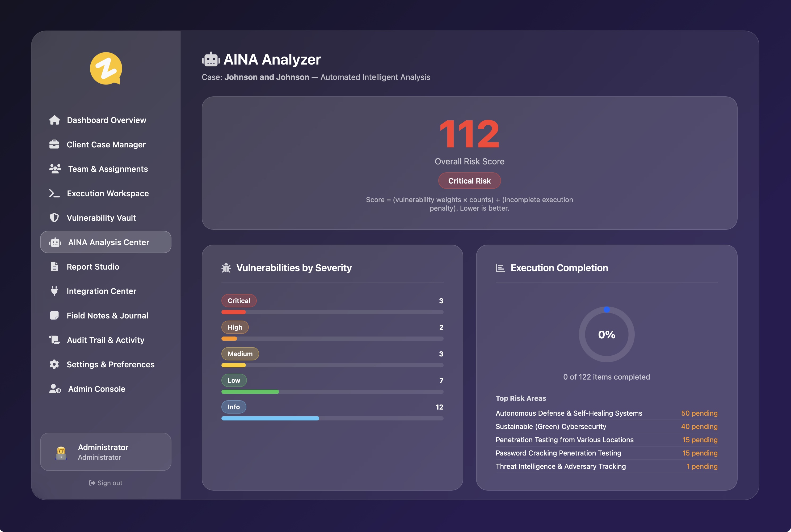This screenshot has width=791, height=532.
Task: Click the Sign out link
Action: (x=106, y=483)
